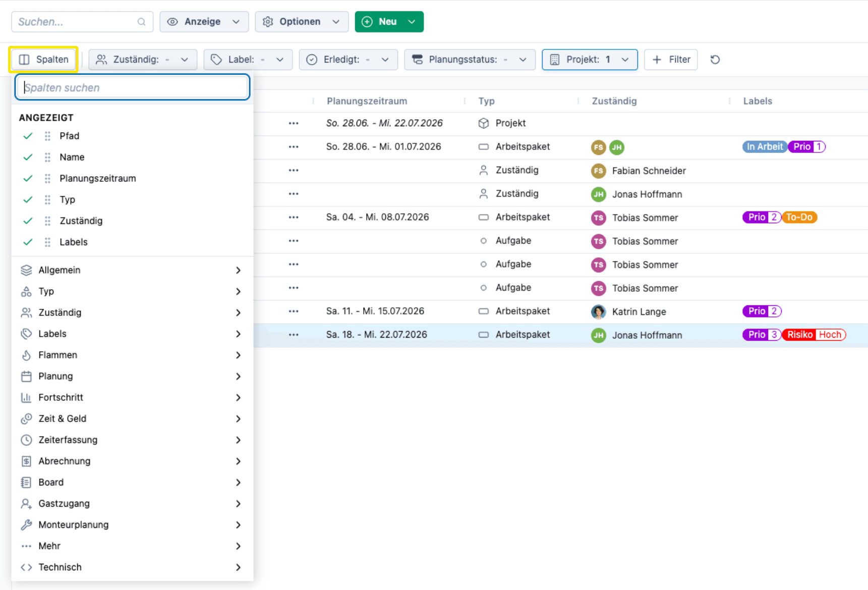Open the Neu button dropdown arrow
The image size is (868, 590).
(412, 22)
